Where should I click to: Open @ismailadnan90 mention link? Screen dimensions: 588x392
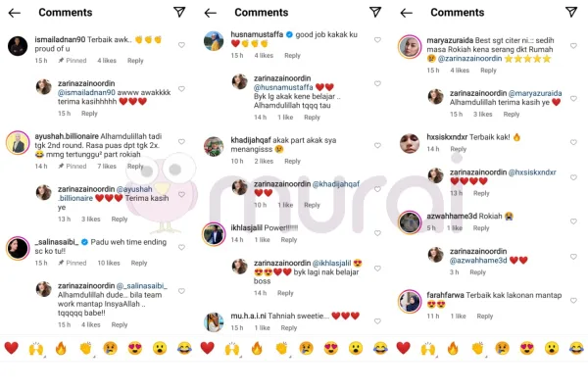pyautogui.click(x=86, y=92)
